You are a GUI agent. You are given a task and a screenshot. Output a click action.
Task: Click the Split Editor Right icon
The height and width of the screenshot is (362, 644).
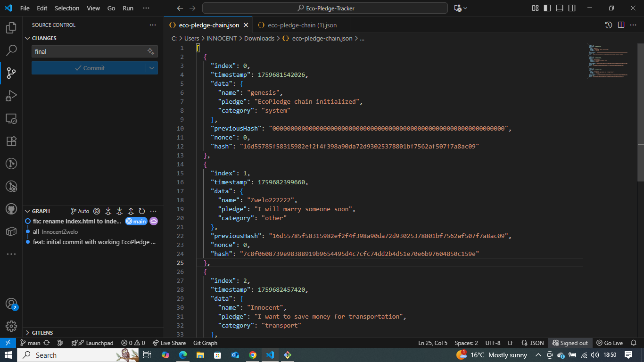pos(621,25)
